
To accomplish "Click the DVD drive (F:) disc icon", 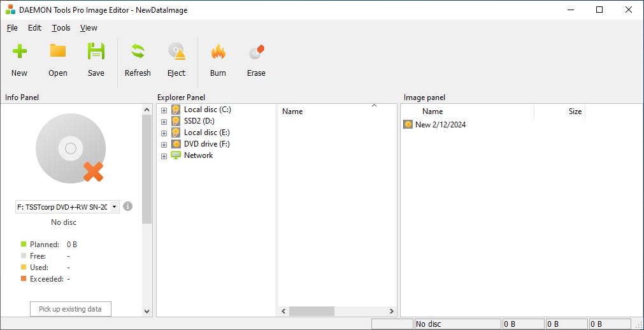I will [x=176, y=144].
